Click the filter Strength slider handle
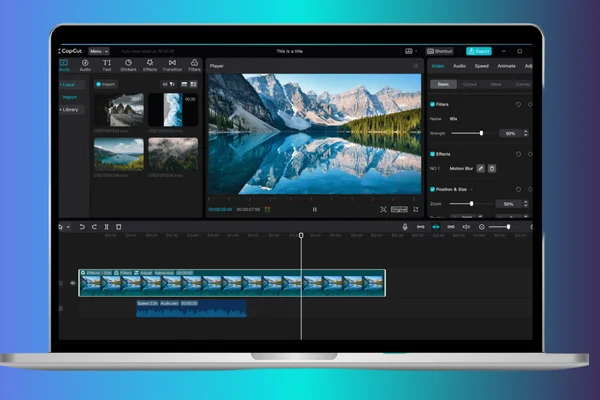Viewport: 600px width, 400px height. click(481, 133)
